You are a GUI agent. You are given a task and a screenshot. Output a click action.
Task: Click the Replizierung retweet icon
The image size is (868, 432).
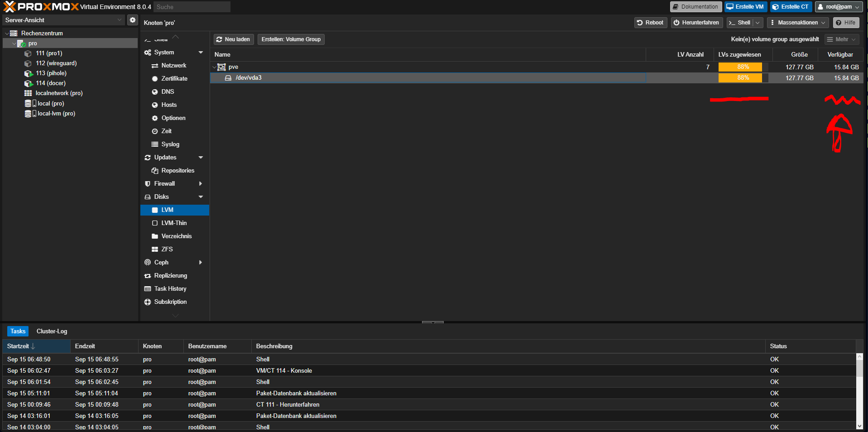click(x=148, y=276)
